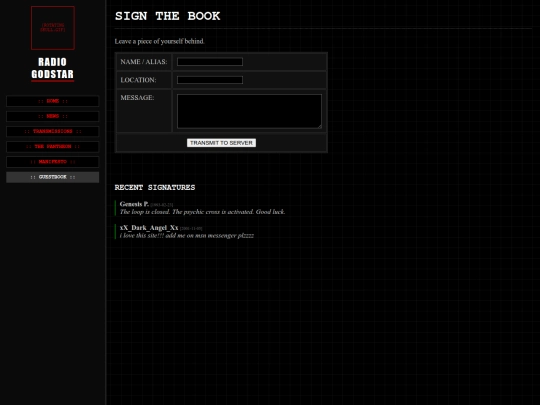Select the Guestbook nav item
The image size is (540, 405).
pos(53,177)
